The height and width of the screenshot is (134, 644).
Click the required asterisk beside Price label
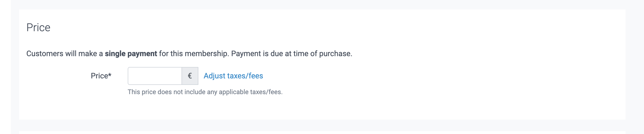tap(110, 75)
